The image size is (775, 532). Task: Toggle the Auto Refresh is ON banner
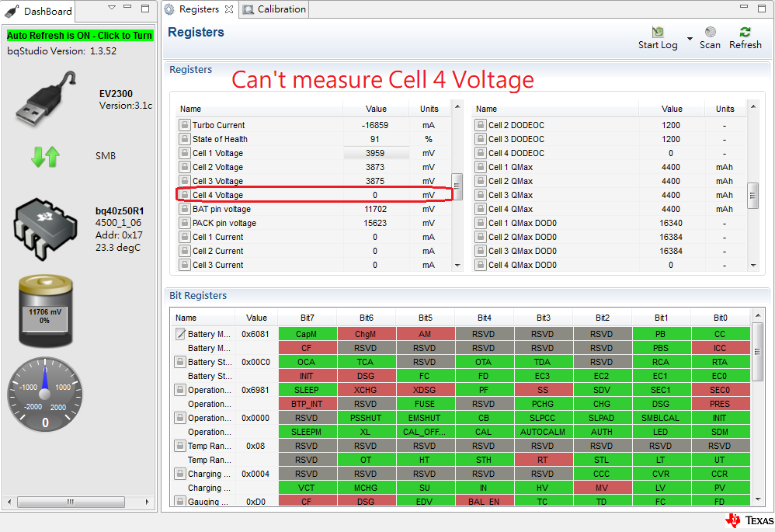(79, 36)
